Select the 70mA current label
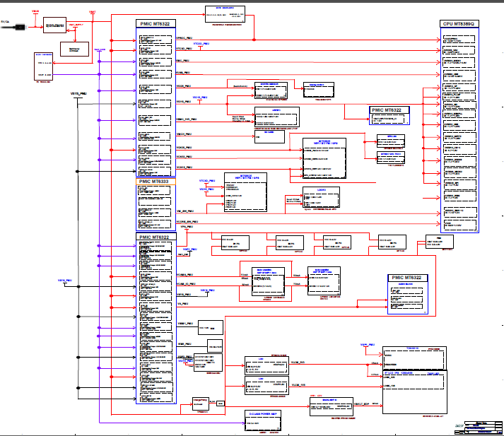Image resolution: width=504 pixels, height=436 pixels. (x=297, y=284)
